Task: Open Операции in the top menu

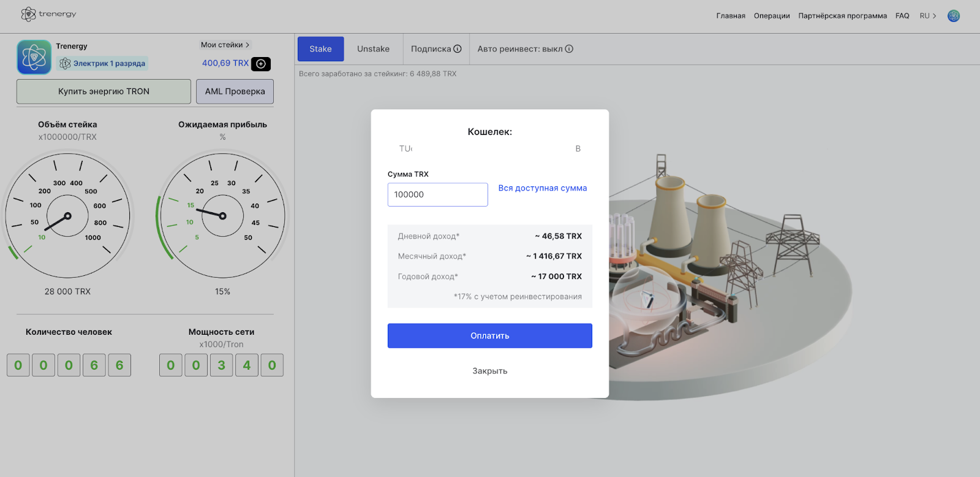Action: pyautogui.click(x=772, y=16)
